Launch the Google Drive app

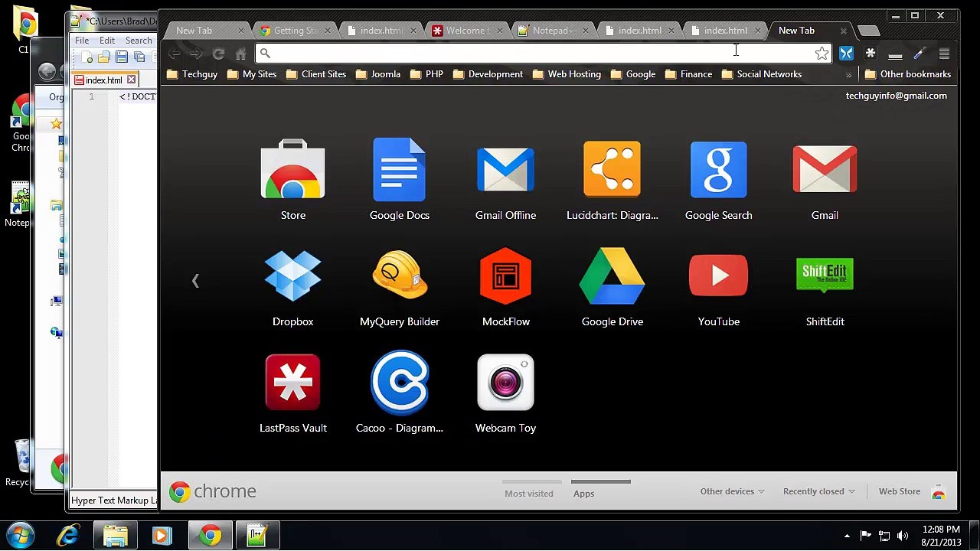point(612,287)
